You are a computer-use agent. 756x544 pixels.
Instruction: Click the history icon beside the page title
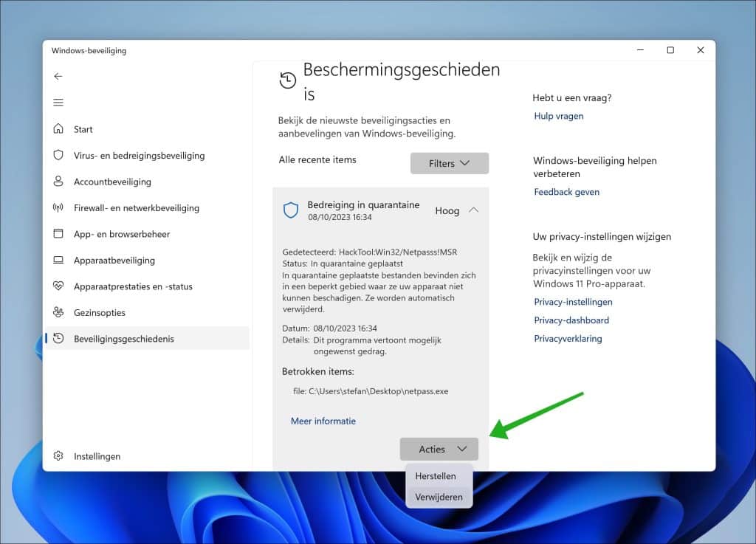pyautogui.click(x=288, y=80)
